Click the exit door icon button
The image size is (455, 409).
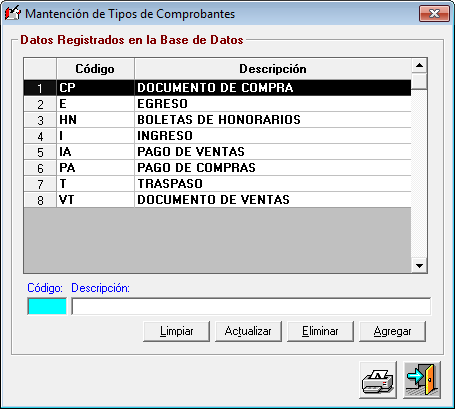422,380
